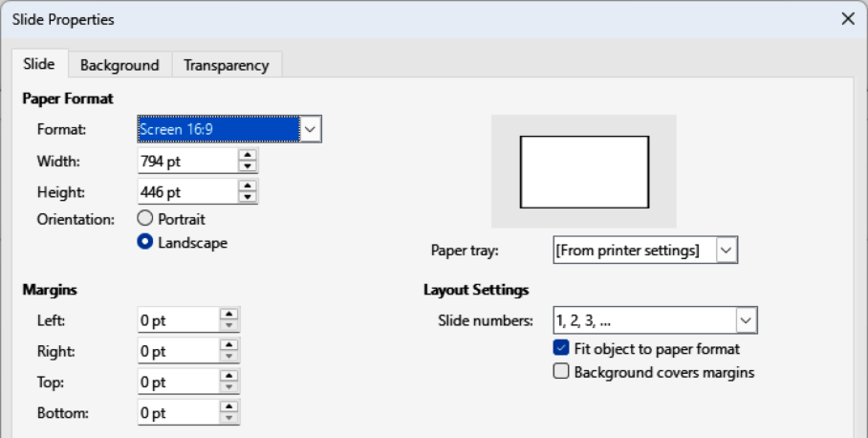Image resolution: width=868 pixels, height=438 pixels.
Task: Increase the Top margin value
Action: pos(229,376)
